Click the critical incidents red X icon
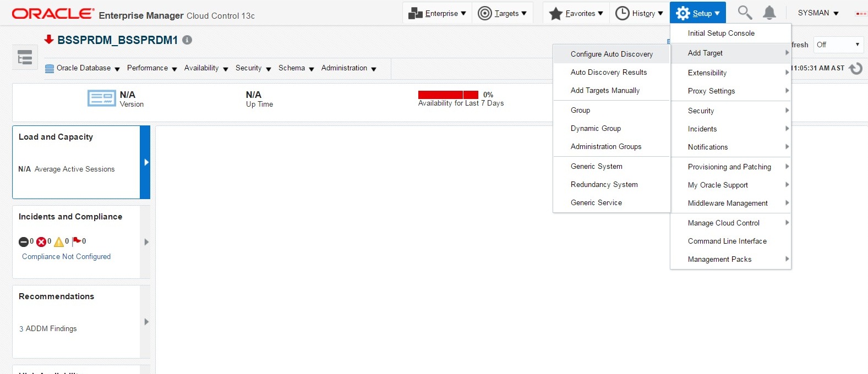 pyautogui.click(x=41, y=241)
